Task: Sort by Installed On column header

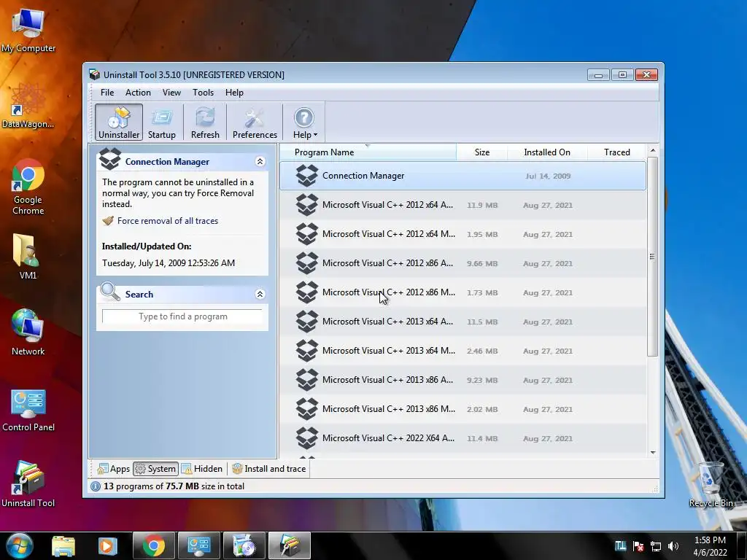Action: pyautogui.click(x=547, y=152)
